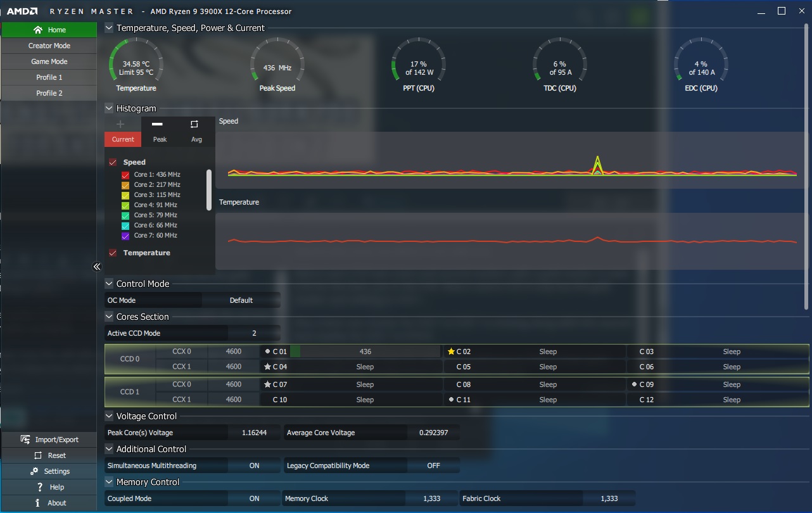Viewport: 812px width, 513px height.
Task: Click the Reset icon in sidebar
Action: (x=35, y=455)
